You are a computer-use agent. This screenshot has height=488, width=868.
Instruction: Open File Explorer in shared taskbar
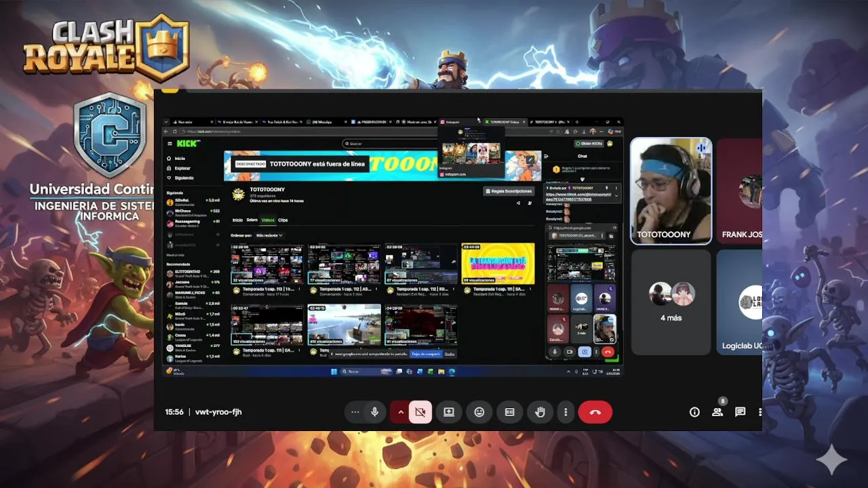(441, 371)
